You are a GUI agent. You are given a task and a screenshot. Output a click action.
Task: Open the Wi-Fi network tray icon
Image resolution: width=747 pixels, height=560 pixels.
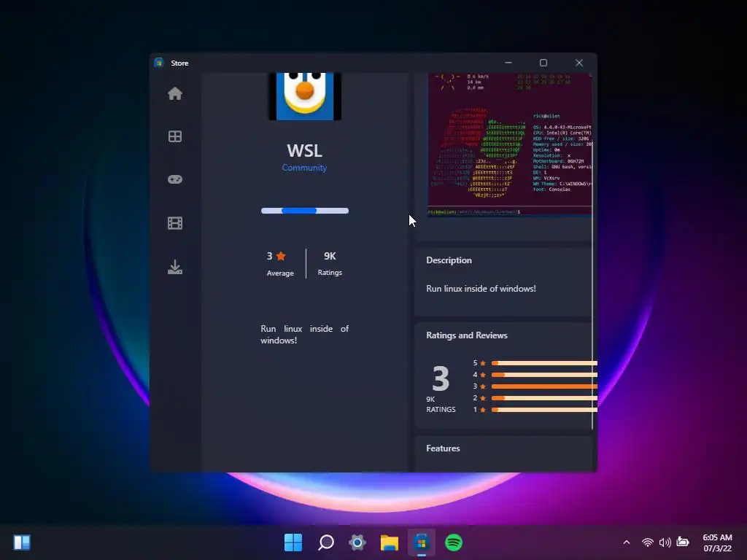click(648, 542)
